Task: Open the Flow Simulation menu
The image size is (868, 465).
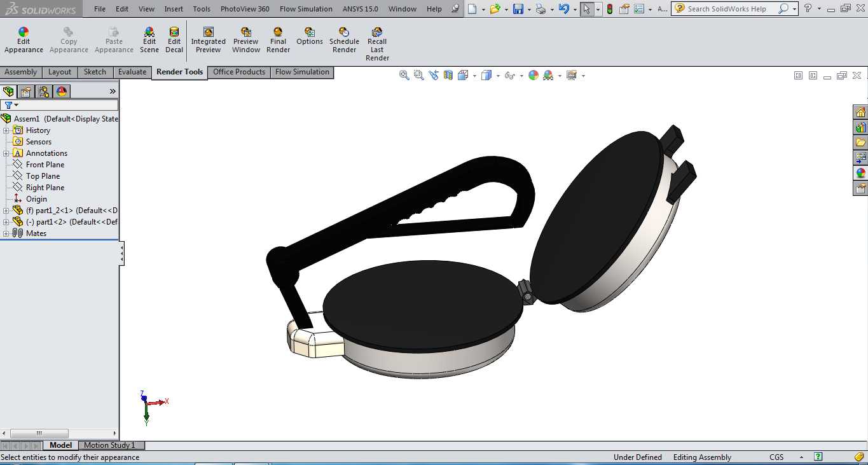Action: pos(306,9)
